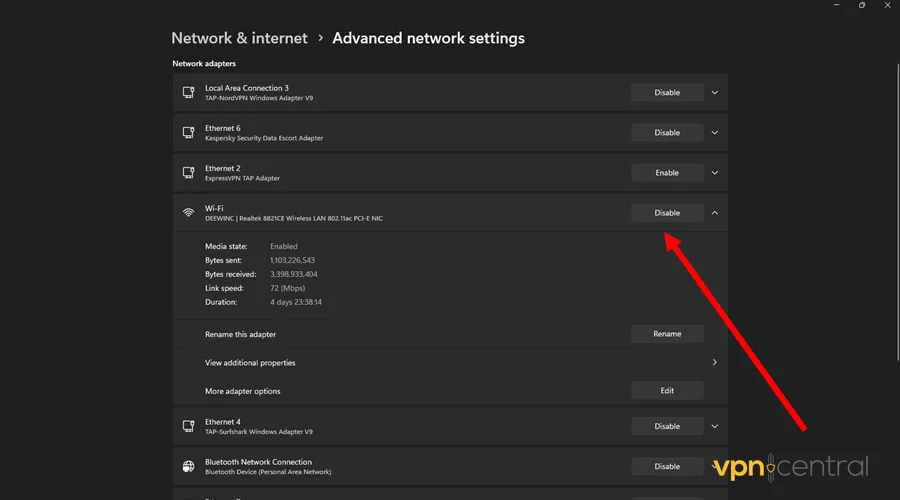Click the Ethernet 2 adapter icon
The image size is (900, 500).
click(188, 173)
